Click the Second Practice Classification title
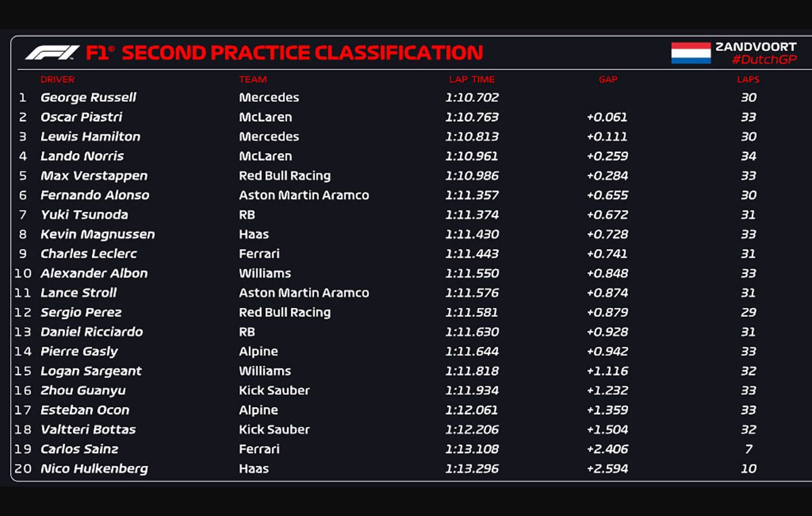This screenshot has width=812, height=516. point(302,53)
